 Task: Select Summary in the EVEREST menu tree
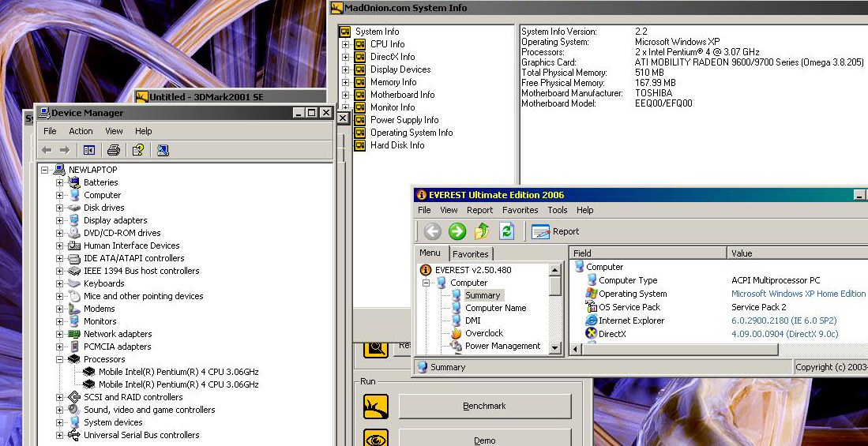coord(482,295)
